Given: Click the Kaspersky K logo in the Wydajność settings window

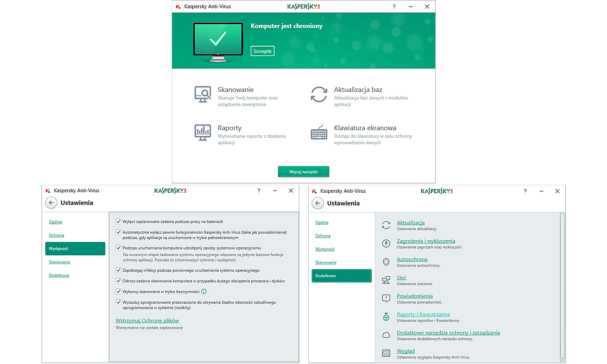Looking at the screenshot, I should [48, 191].
